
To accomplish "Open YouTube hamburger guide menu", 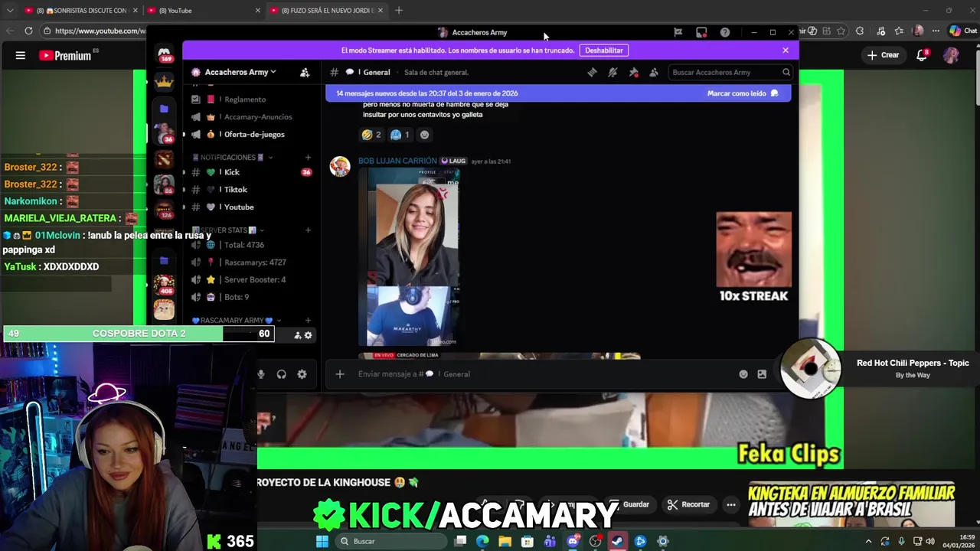I will [x=21, y=55].
